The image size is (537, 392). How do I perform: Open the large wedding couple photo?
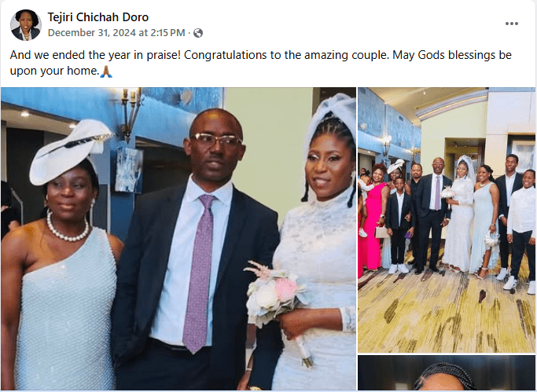178,239
